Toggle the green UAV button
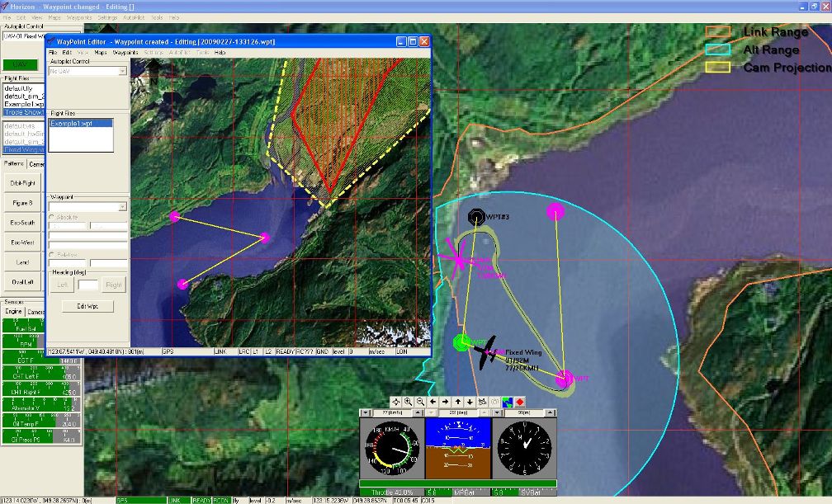Image resolution: width=832 pixels, height=504 pixels. point(18,65)
